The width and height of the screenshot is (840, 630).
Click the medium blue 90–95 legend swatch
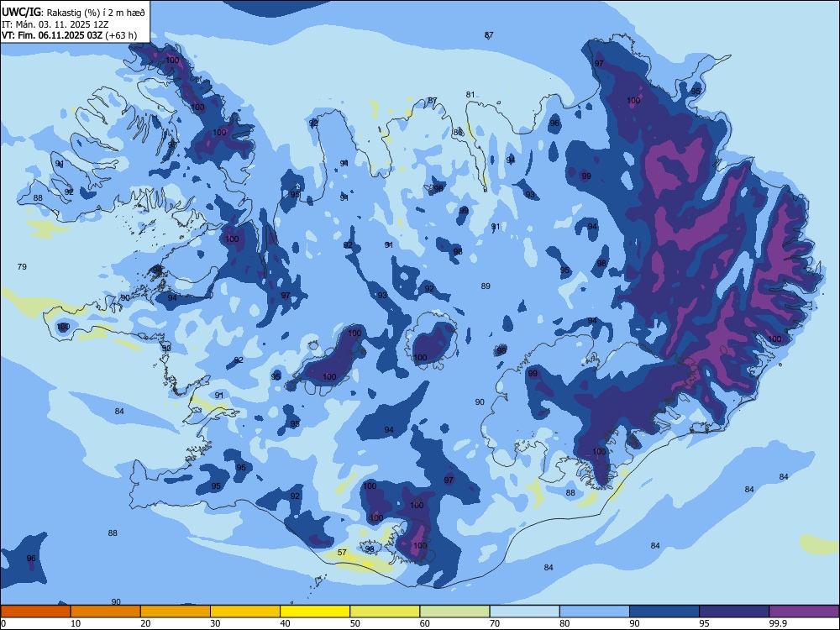664,612
